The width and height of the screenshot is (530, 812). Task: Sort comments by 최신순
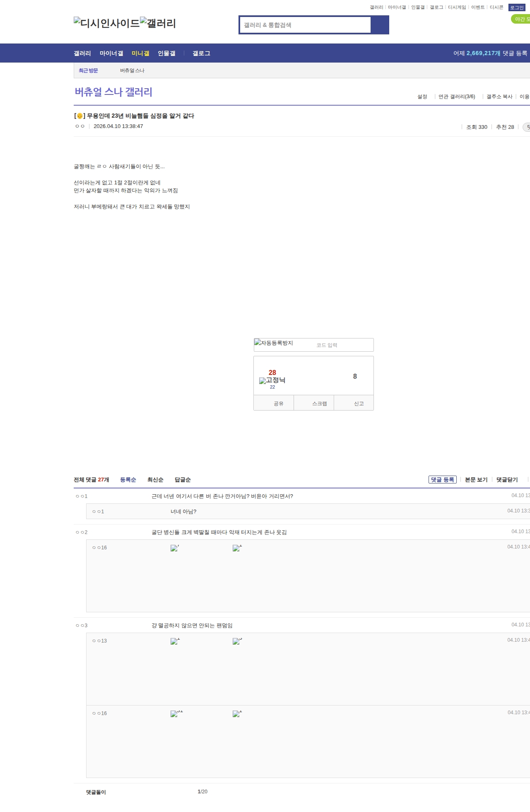pos(155,480)
